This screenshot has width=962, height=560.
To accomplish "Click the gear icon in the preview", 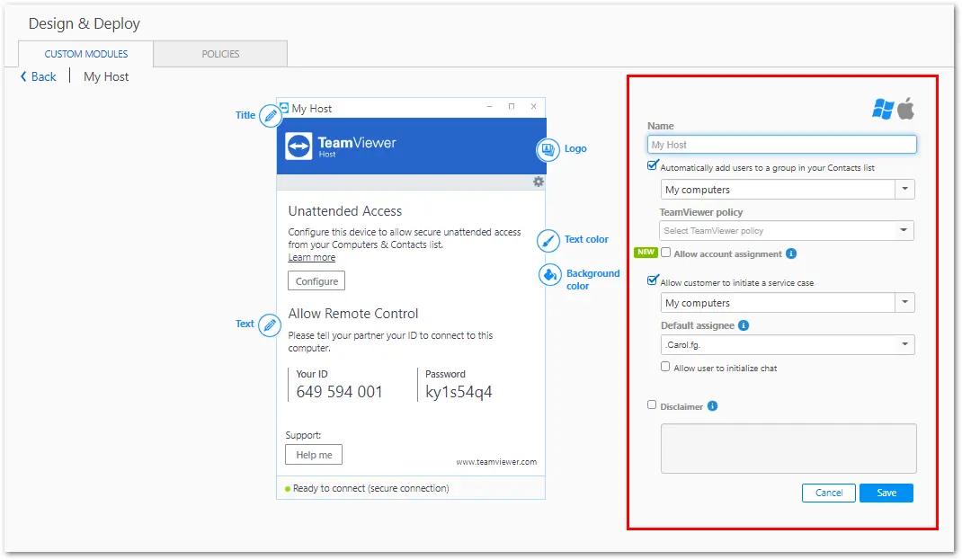I will pyautogui.click(x=538, y=182).
